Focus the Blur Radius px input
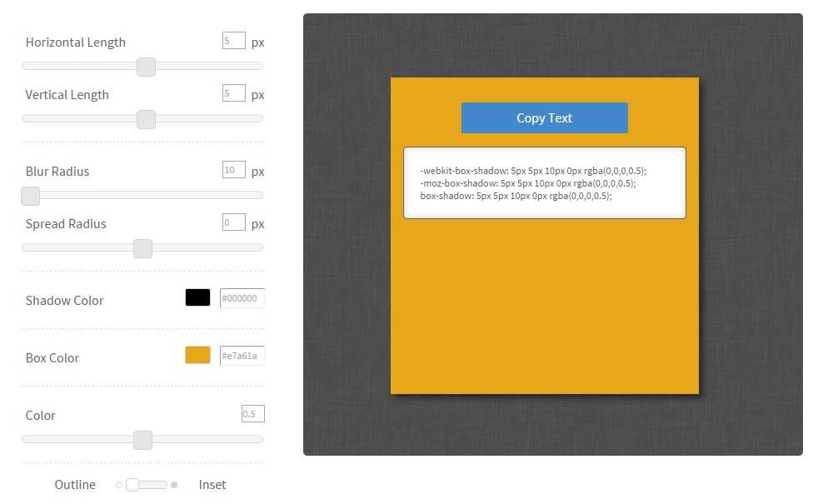 233,170
